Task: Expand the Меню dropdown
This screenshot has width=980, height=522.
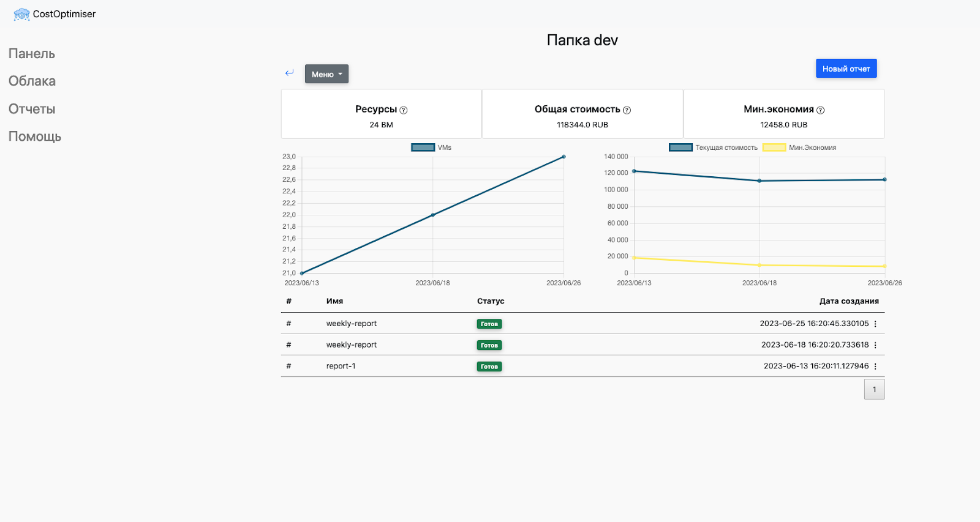Action: click(x=326, y=74)
